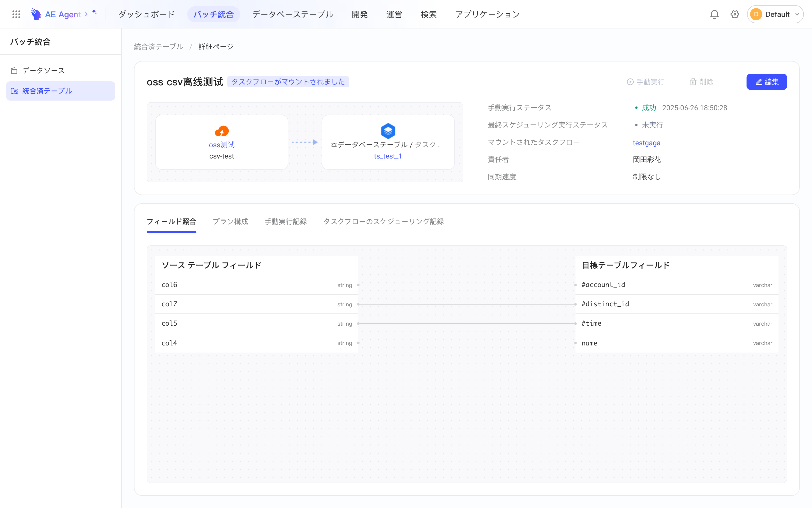Open the データベーステーブル menu

tap(293, 14)
